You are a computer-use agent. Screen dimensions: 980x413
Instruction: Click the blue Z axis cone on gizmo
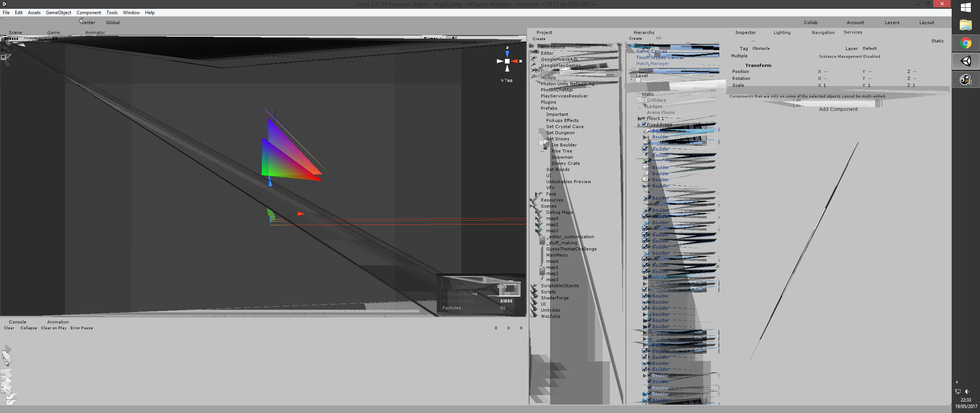click(x=507, y=54)
